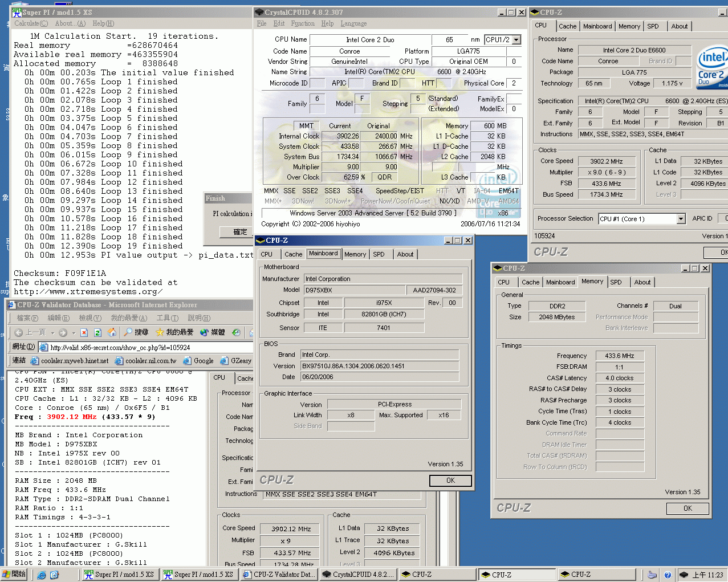This screenshot has width=728, height=582.
Task: Click the CPU-Z Memory window title icon
Action: click(498, 268)
